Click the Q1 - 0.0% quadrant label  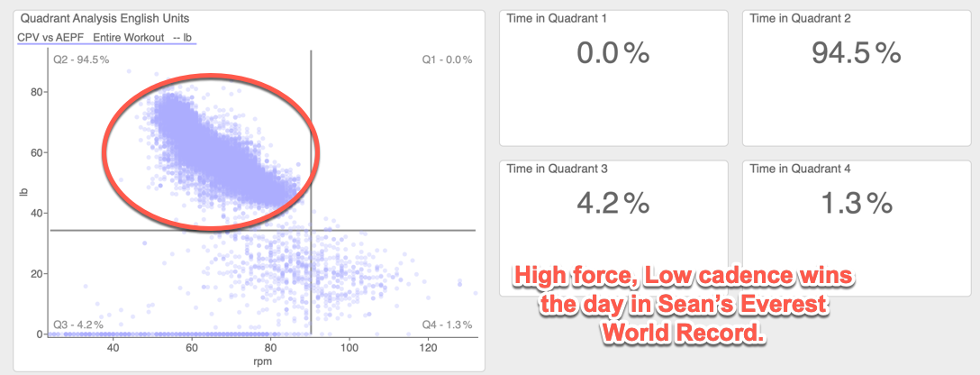coord(448,59)
